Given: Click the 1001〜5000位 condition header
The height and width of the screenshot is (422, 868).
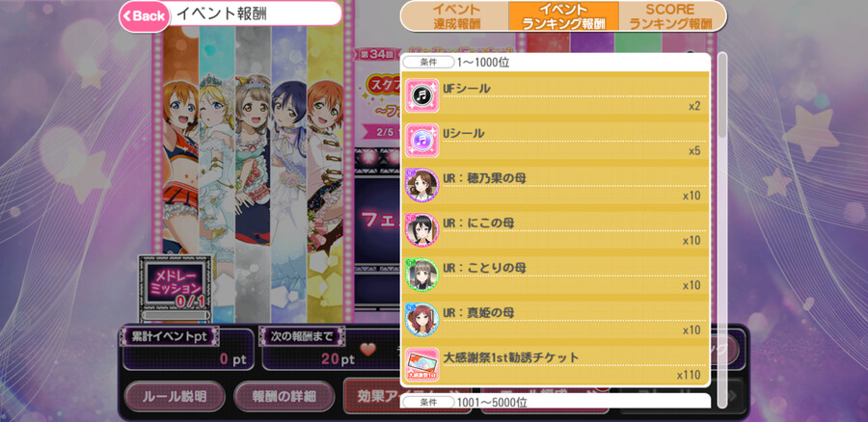Looking at the screenshot, I should 556,401.
